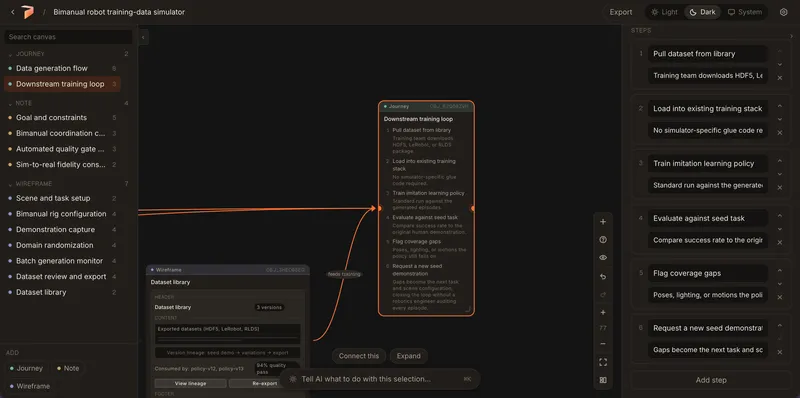Click the Export button
This screenshot has height=398, width=800.
(x=621, y=12)
